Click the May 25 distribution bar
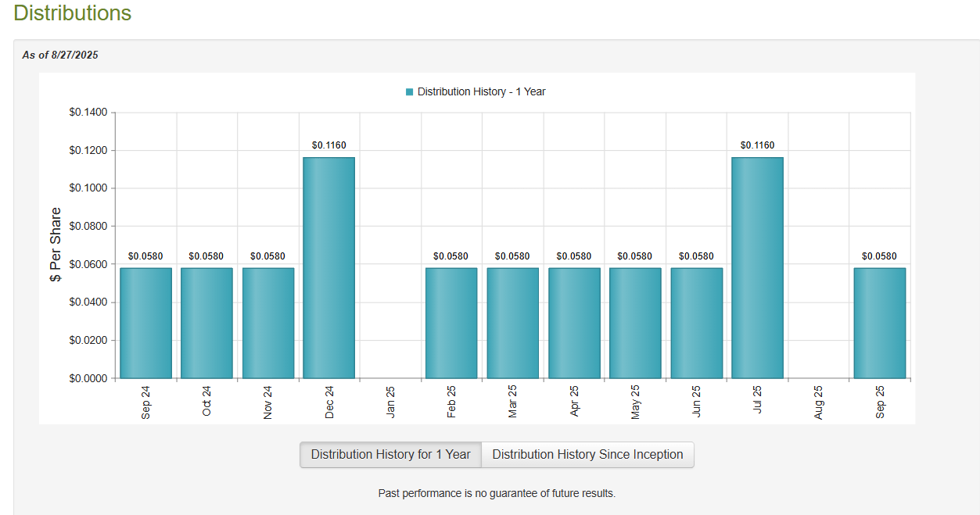The height and width of the screenshot is (515, 980). click(x=635, y=323)
